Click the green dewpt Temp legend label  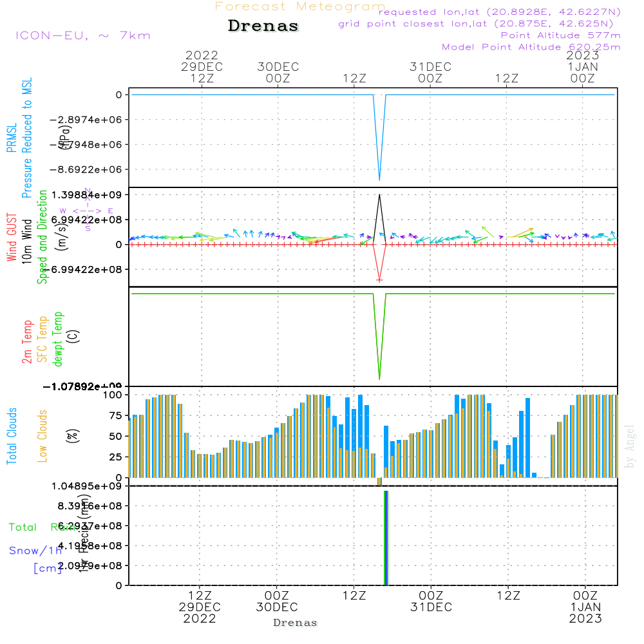click(x=58, y=339)
